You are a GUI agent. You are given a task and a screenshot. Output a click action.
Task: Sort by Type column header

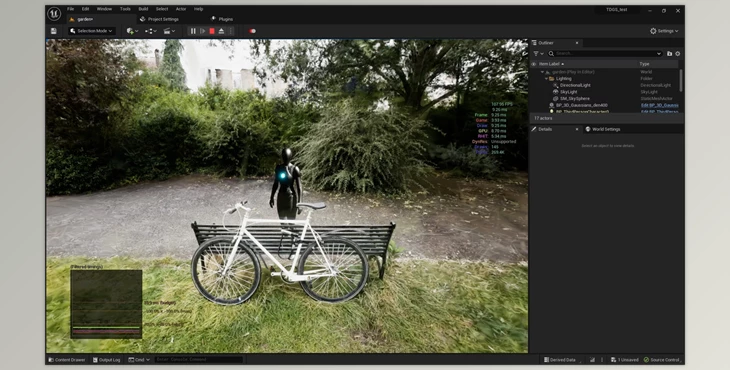[644, 64]
